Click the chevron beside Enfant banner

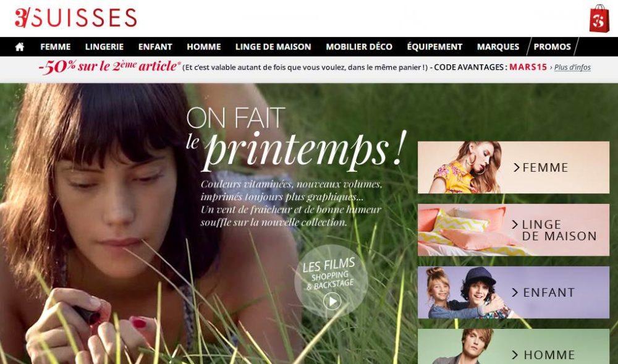pyautogui.click(x=515, y=292)
